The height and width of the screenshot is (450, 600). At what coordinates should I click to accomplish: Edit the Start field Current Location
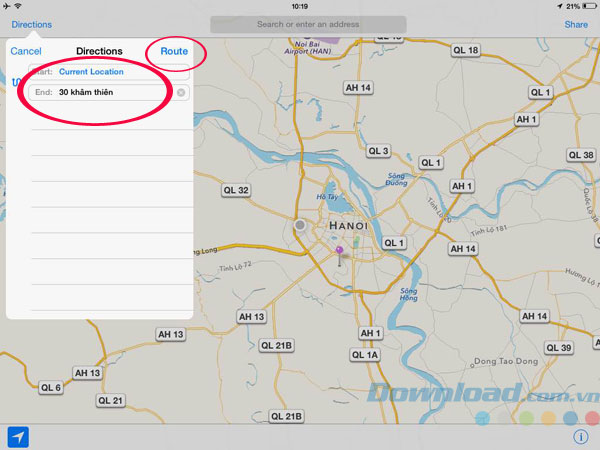[x=109, y=72]
